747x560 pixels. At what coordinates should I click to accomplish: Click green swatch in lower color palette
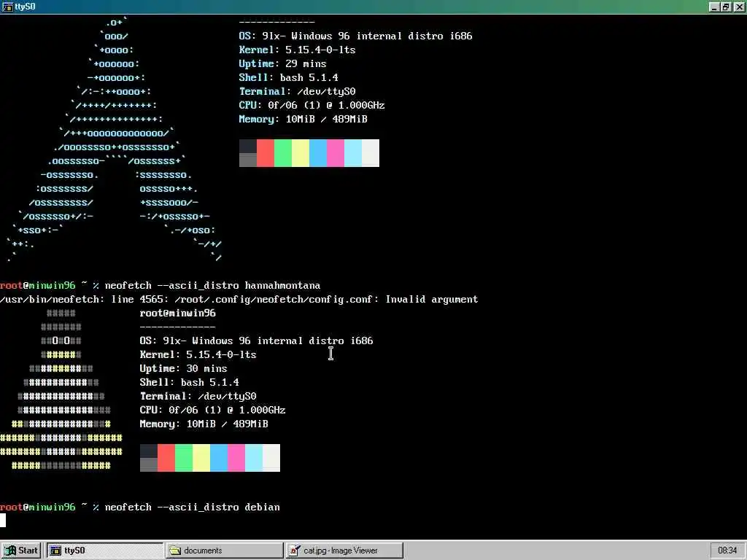tap(184, 458)
